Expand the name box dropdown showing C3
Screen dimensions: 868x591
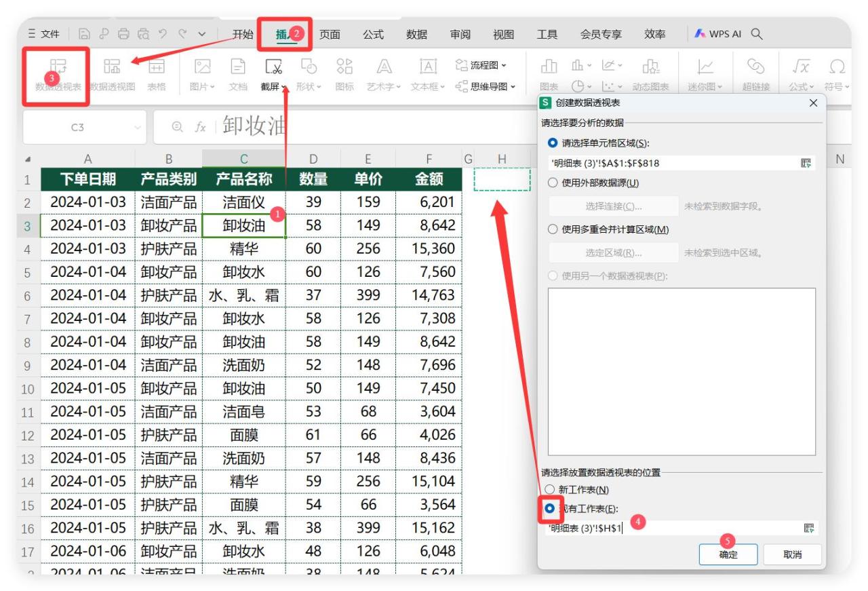pos(139,127)
